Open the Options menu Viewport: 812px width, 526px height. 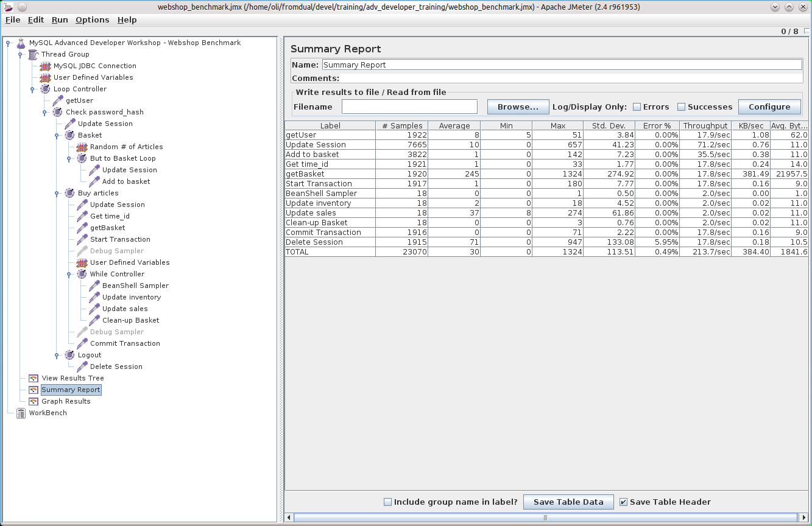tap(93, 19)
